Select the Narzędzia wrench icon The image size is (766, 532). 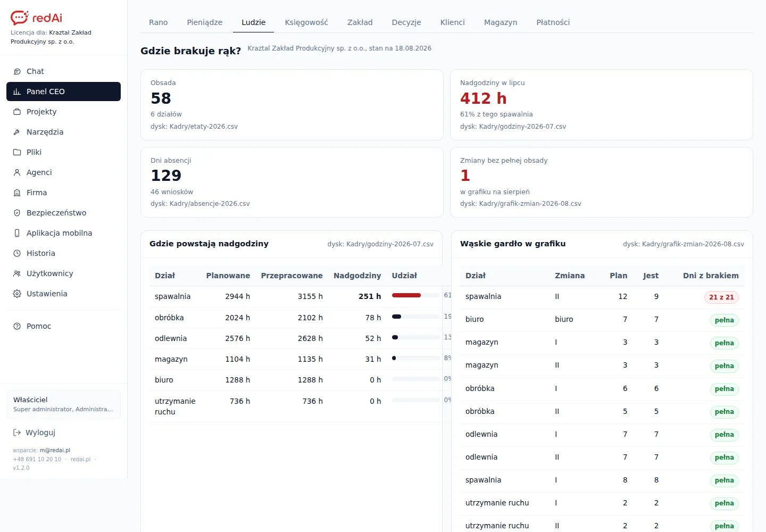click(17, 132)
